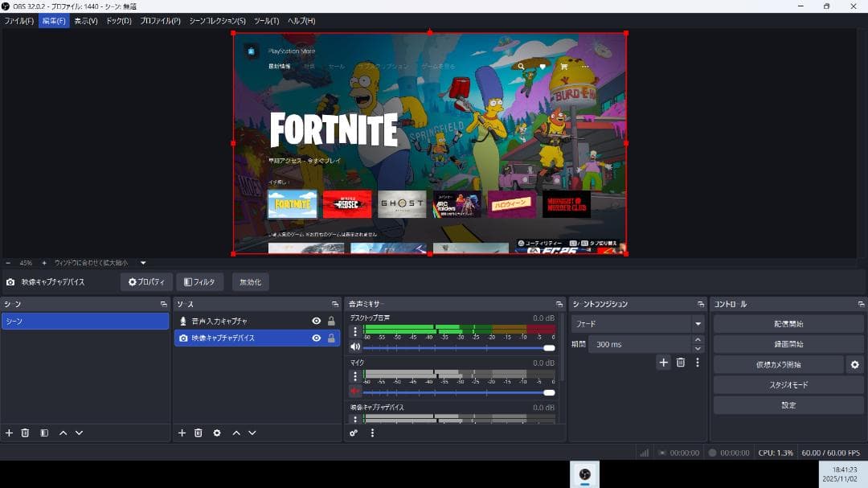Open the preview zoom scaling dropdown arrow
This screenshot has height=488, width=868.
[143, 263]
